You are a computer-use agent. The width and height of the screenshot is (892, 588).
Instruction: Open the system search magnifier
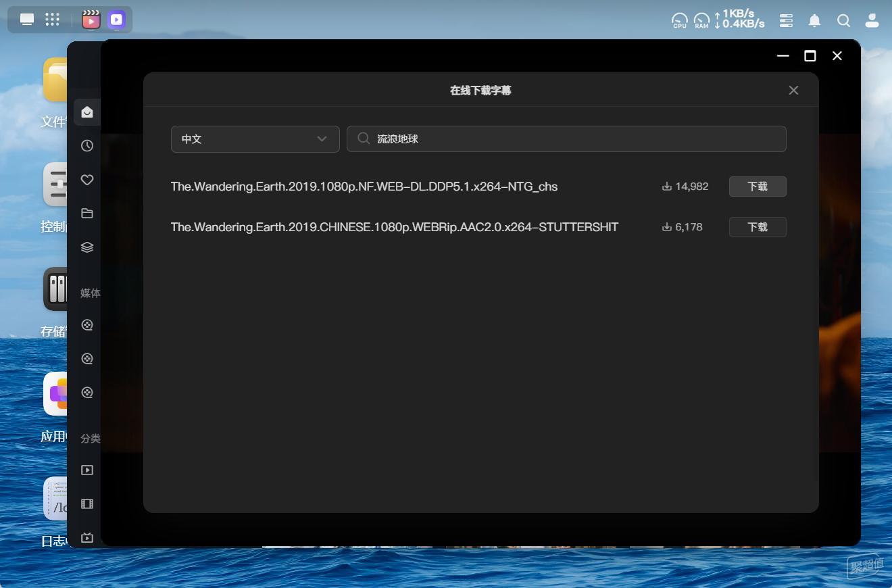coord(843,21)
